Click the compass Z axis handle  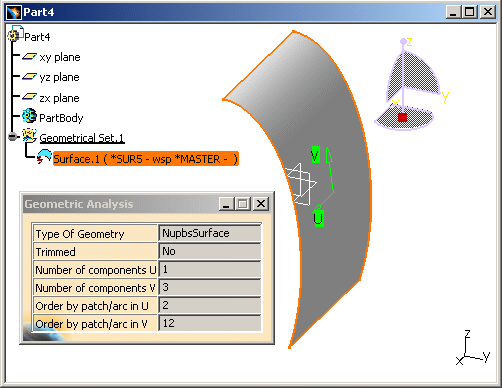point(403,41)
